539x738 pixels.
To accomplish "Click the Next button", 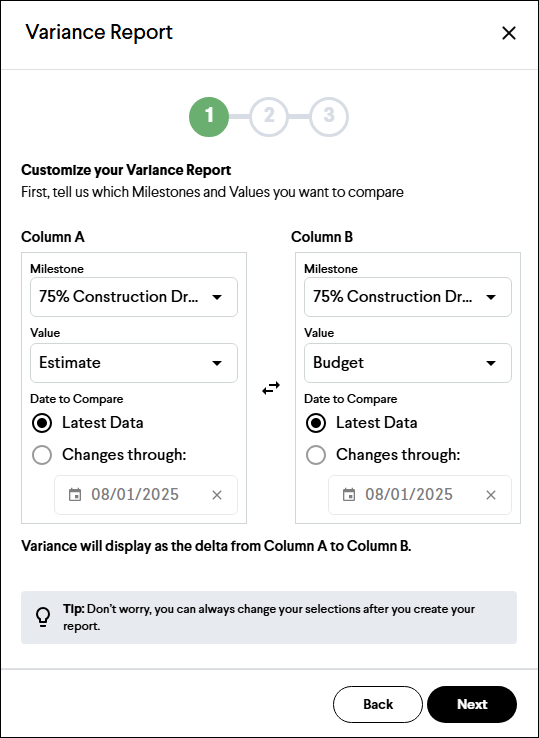I will (x=472, y=704).
